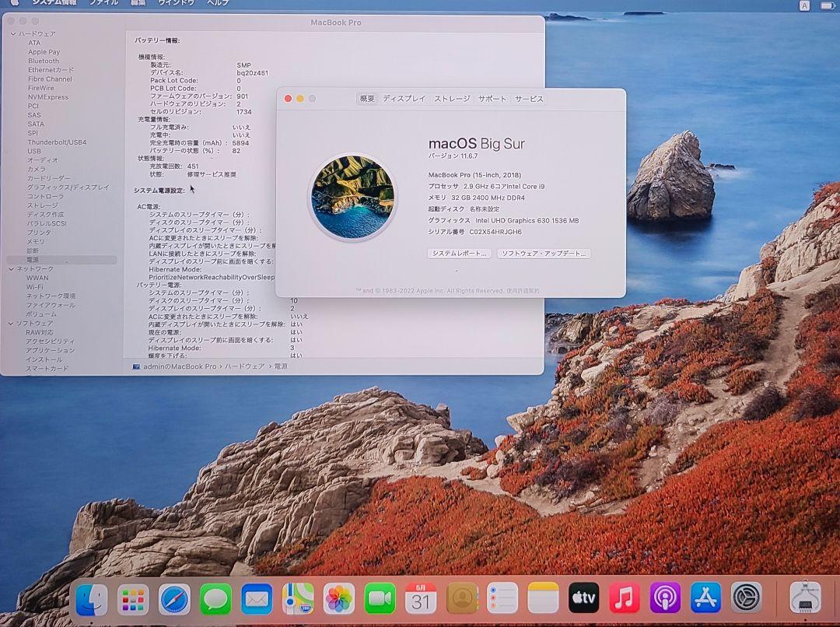Image resolution: width=840 pixels, height=627 pixels.
Task: Open FaceTime in the Dock
Action: 380,598
